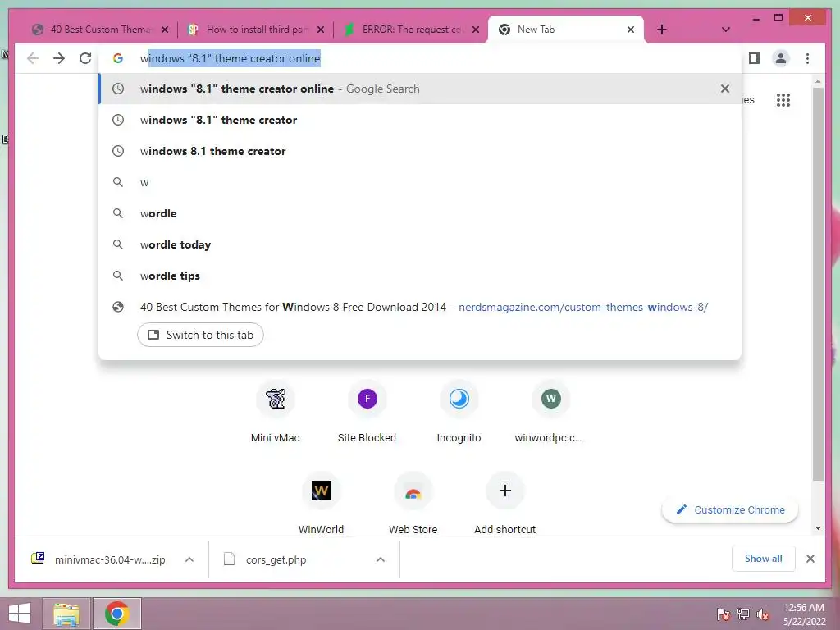
Task: Close the '40 Best Custom Themes' tab
Action: coord(165,30)
